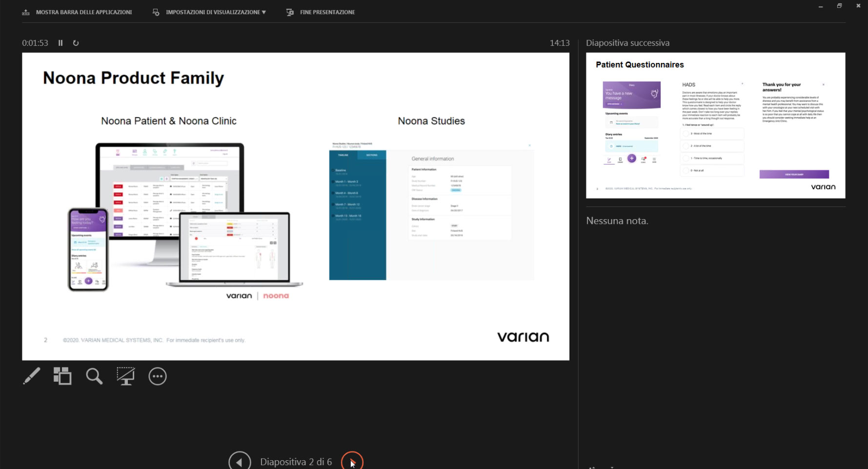Screen dimensions: 868x469
Task: Click Fine presentazione to end the show
Action: pyautogui.click(x=327, y=12)
